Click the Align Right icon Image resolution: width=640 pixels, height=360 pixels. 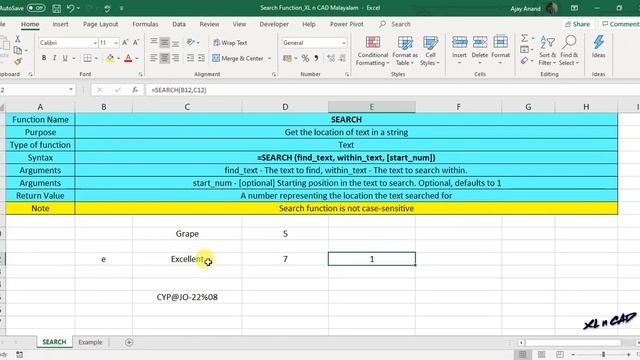pos(176,58)
